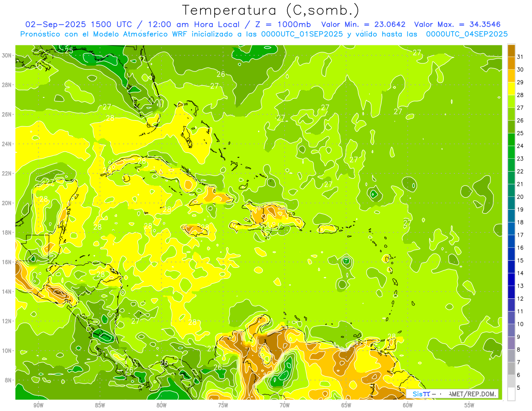This screenshot has width=532, height=411.
Task: Click the 55W longitude axis label
Action: [x=469, y=405]
